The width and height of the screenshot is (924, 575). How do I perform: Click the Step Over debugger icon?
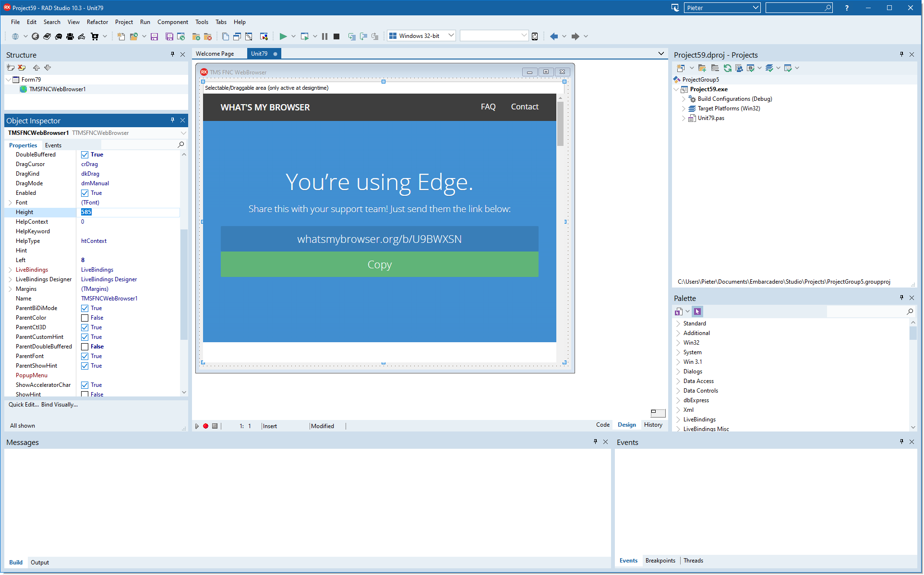363,36
